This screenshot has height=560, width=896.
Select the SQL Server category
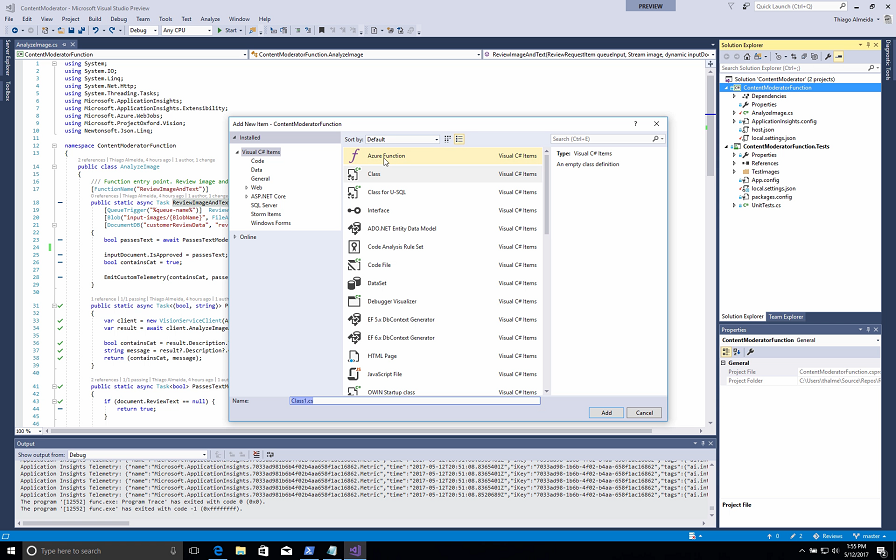(x=264, y=205)
